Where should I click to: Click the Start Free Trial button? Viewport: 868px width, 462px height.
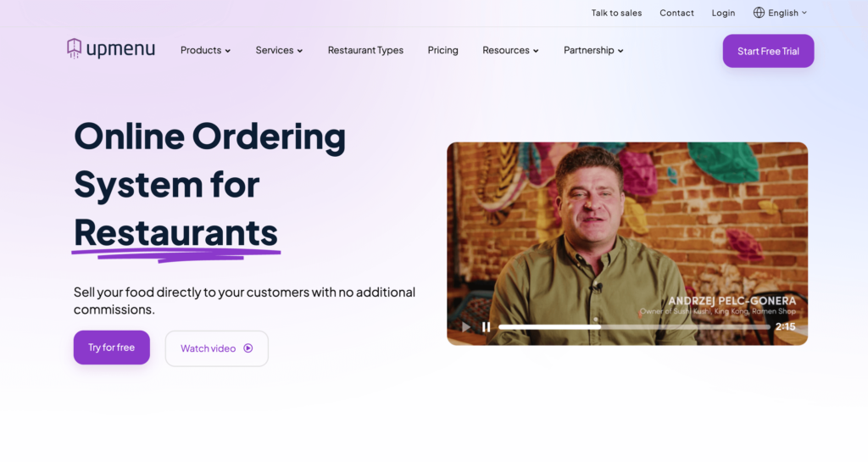pos(768,51)
